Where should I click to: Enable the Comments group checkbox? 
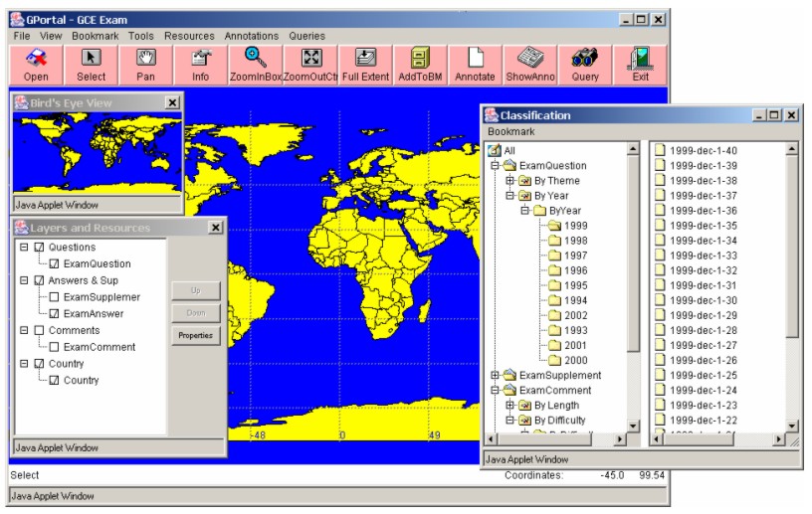[39, 330]
